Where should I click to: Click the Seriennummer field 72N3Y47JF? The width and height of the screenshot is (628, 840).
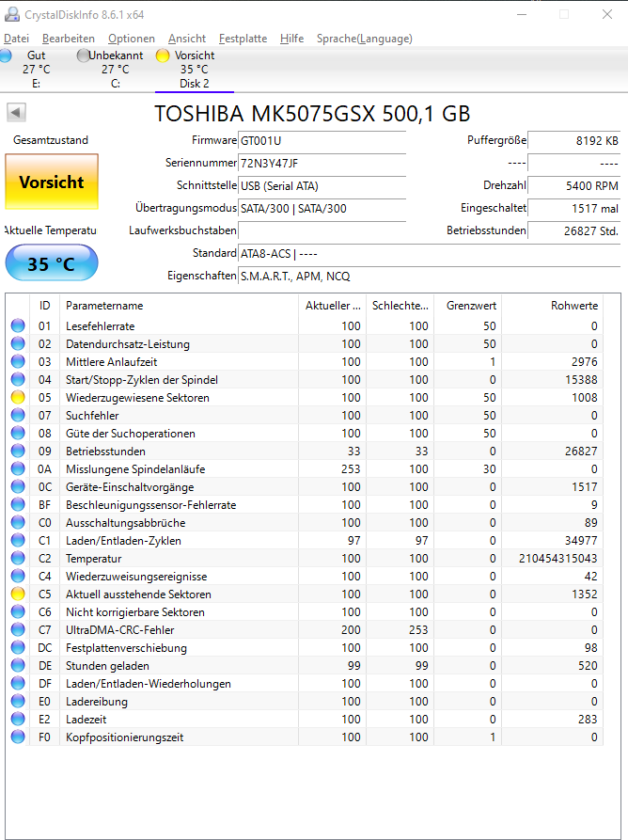pos(322,164)
